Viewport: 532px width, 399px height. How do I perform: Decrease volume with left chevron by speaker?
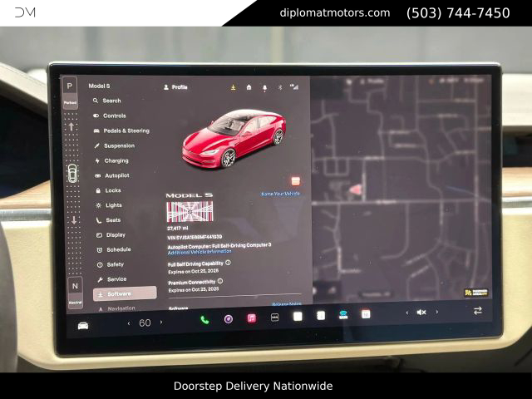(x=407, y=313)
